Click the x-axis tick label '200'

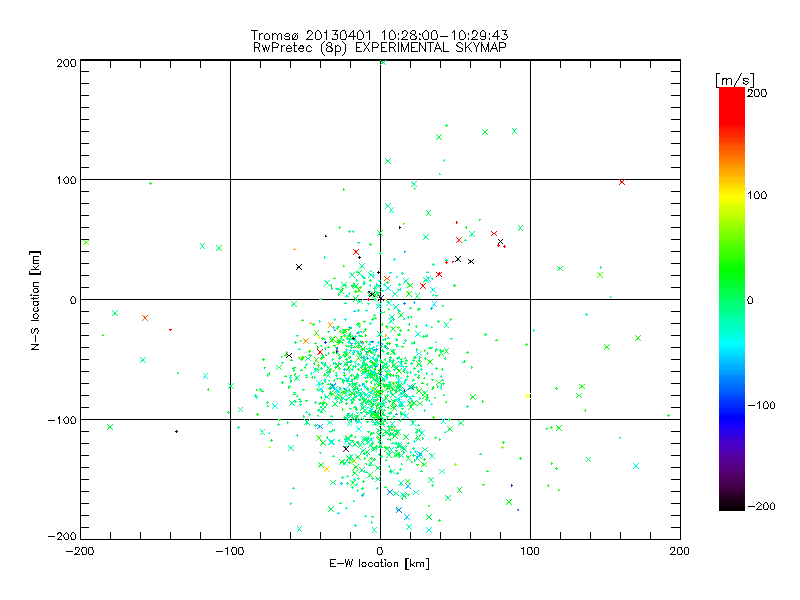click(679, 551)
